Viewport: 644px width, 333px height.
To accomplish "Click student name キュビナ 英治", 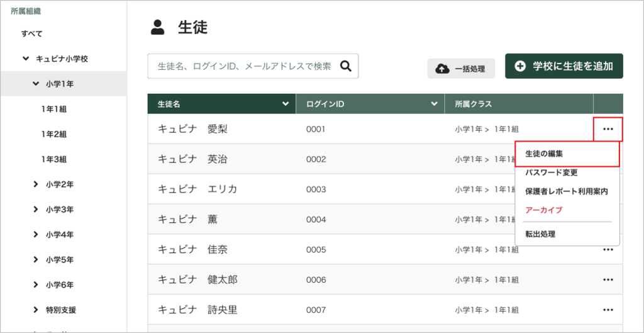I will (x=192, y=159).
